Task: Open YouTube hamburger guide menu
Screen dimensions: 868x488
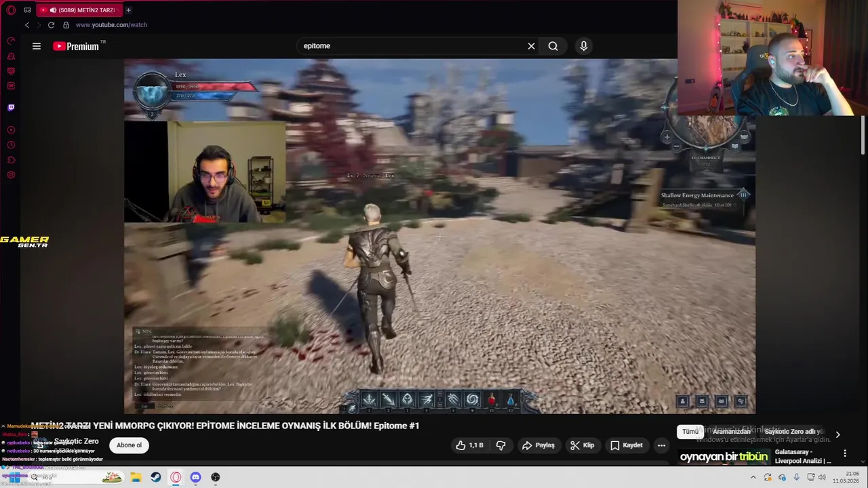Action: point(37,46)
